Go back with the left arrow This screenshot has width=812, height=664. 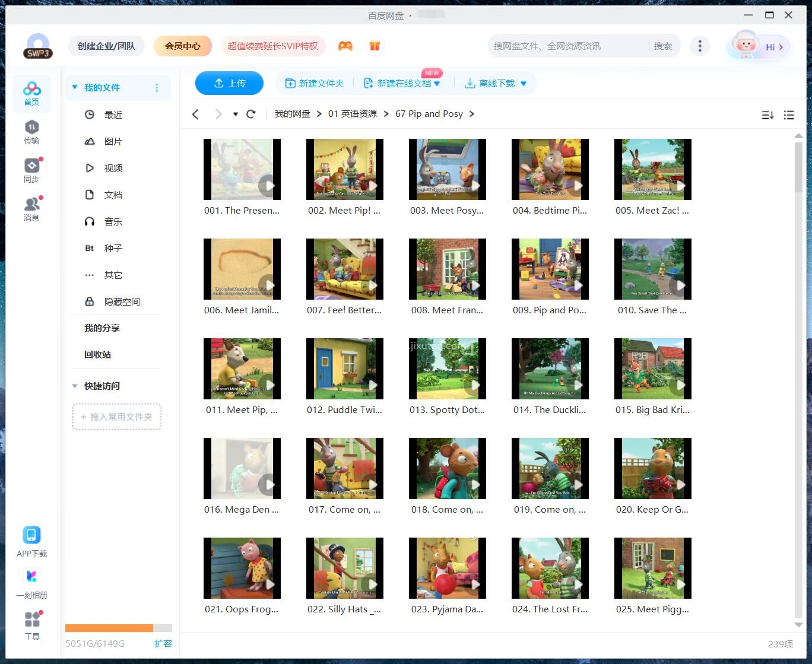coord(195,114)
